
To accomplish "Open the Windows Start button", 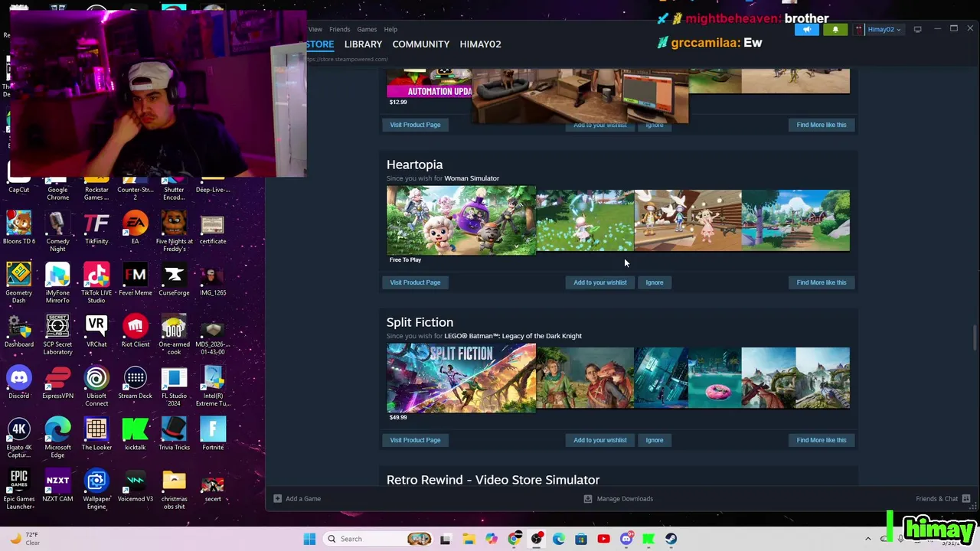I will (309, 539).
